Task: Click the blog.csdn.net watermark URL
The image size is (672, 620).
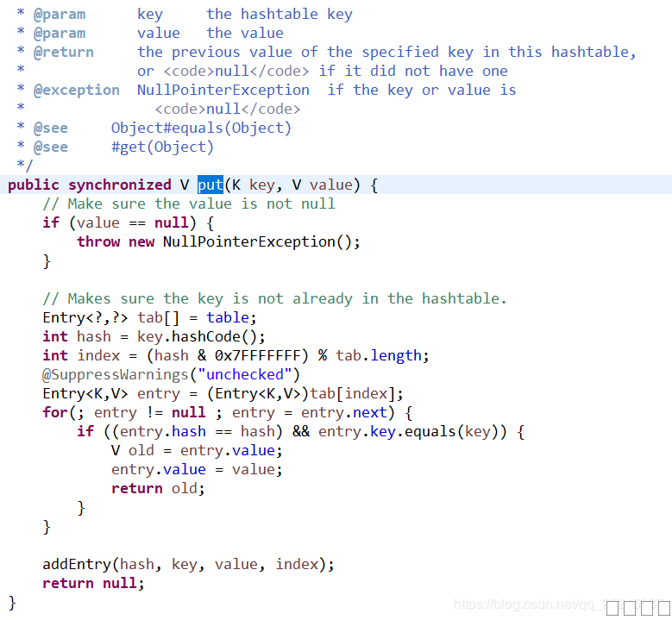Action: [528, 605]
